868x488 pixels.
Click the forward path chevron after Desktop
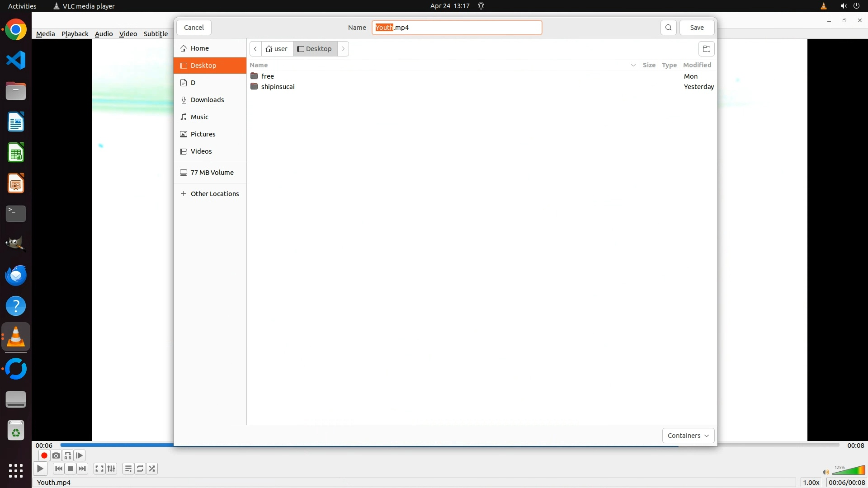(343, 49)
